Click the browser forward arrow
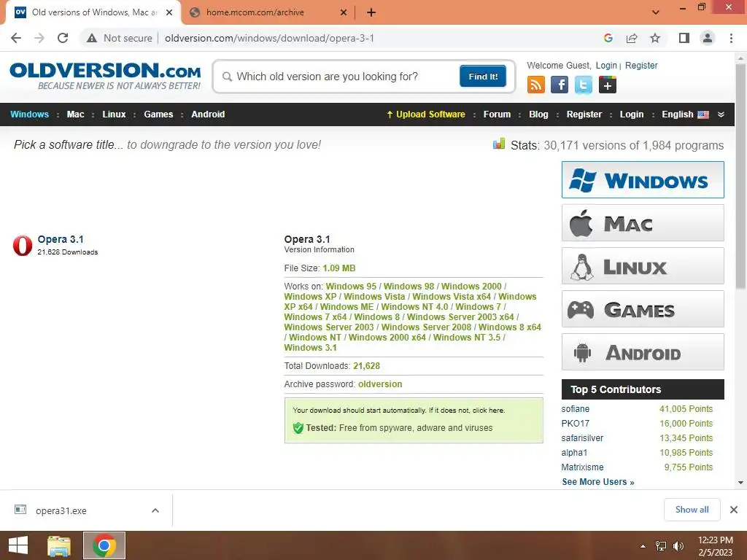747x560 pixels. pos(39,38)
